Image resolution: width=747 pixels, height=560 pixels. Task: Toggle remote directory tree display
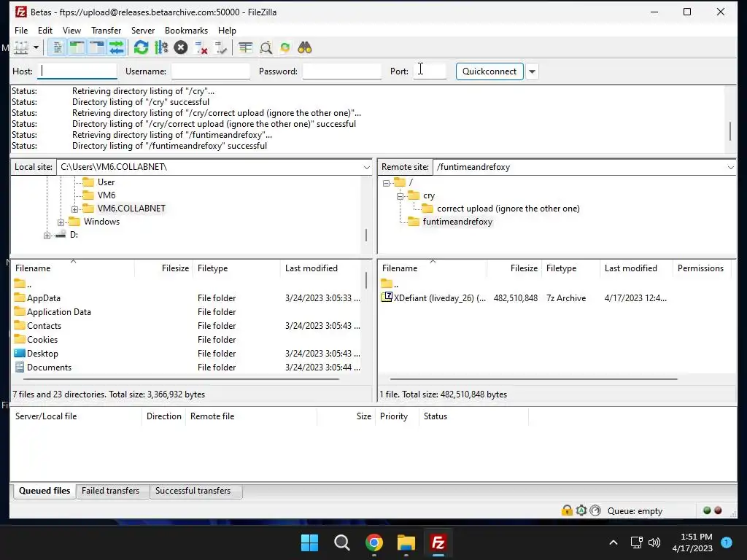(x=97, y=47)
